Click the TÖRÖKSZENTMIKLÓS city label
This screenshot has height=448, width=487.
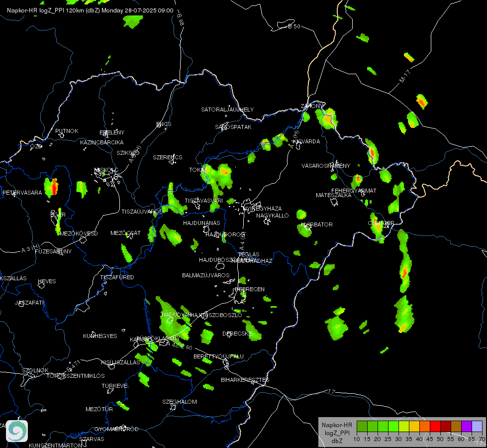(76, 376)
